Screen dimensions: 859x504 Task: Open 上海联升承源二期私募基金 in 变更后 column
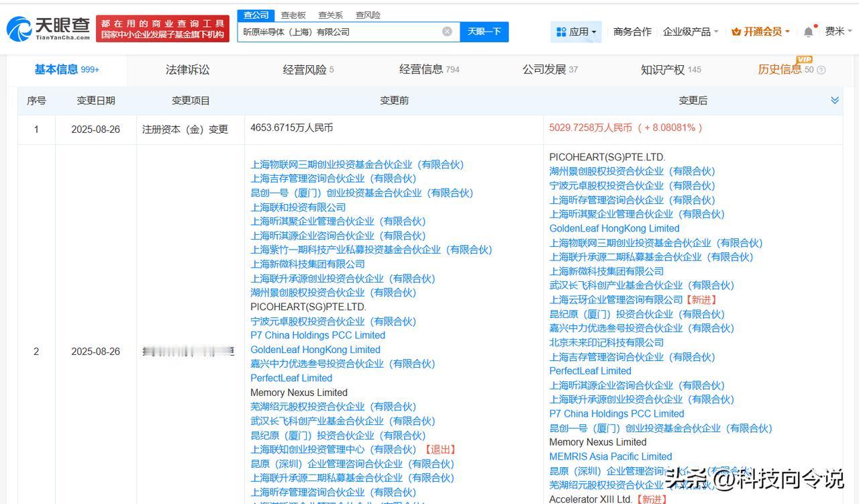point(652,257)
